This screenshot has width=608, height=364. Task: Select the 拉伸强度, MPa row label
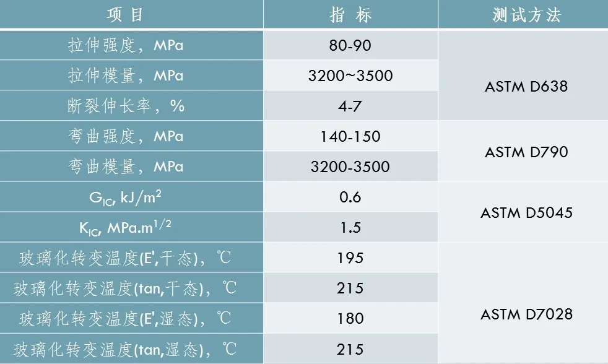coord(126,46)
